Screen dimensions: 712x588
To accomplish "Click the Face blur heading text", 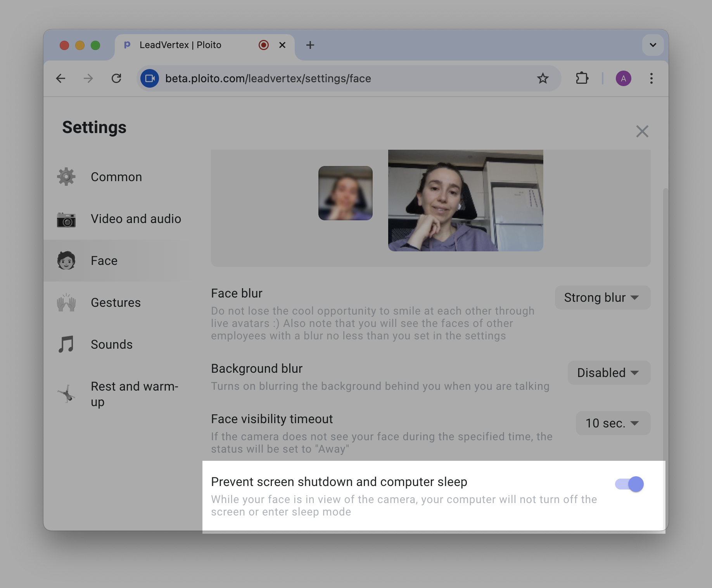I will [237, 293].
